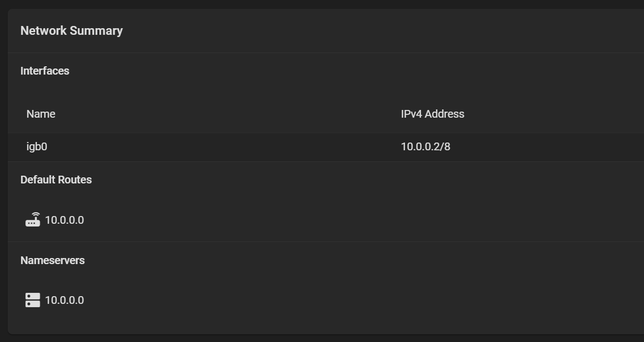Click the Name column header
644x342 pixels.
(41, 114)
